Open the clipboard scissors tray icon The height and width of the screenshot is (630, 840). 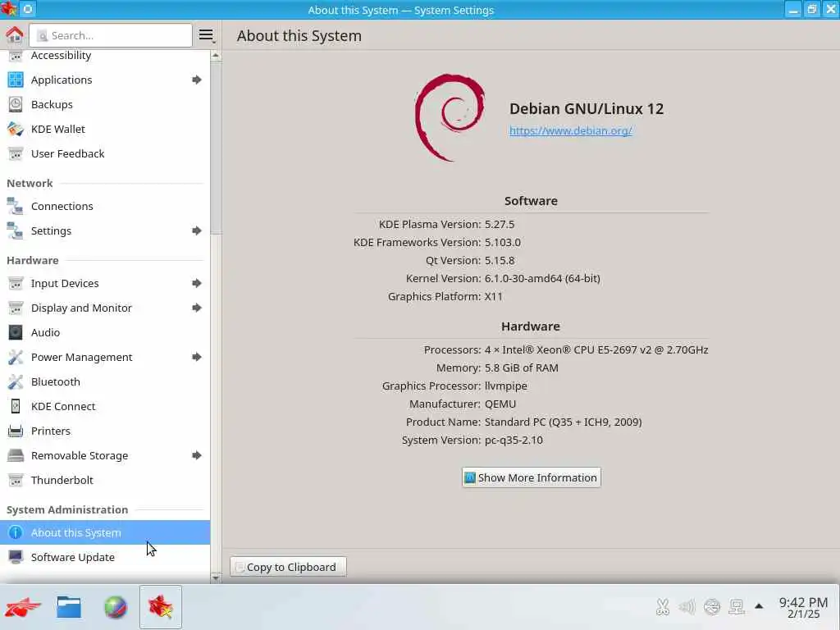click(663, 606)
